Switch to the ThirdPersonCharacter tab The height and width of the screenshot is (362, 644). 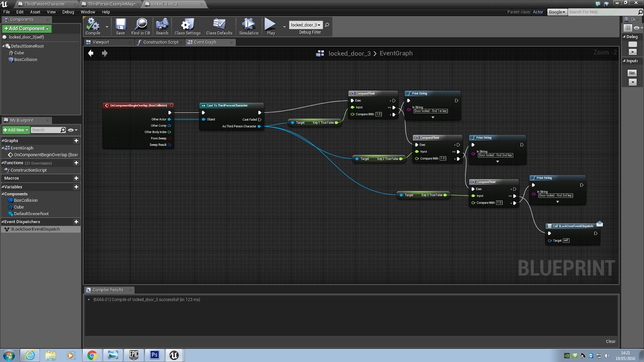pyautogui.click(x=44, y=4)
